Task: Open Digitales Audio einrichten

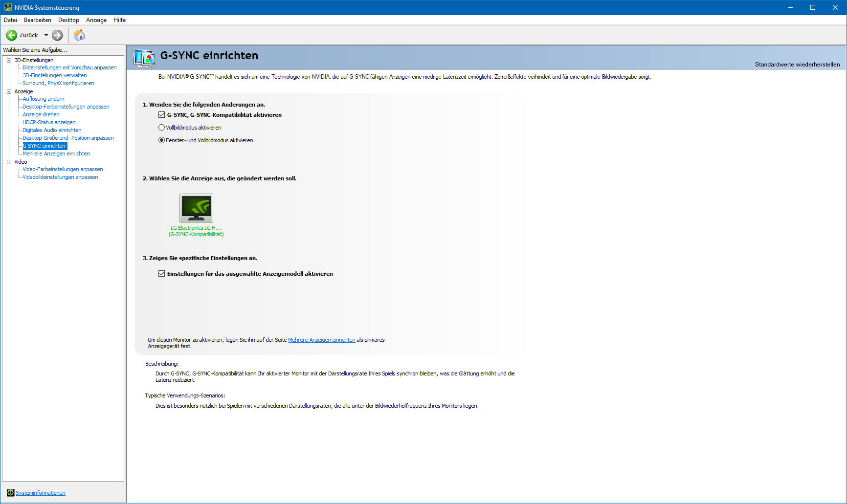Action: point(52,130)
